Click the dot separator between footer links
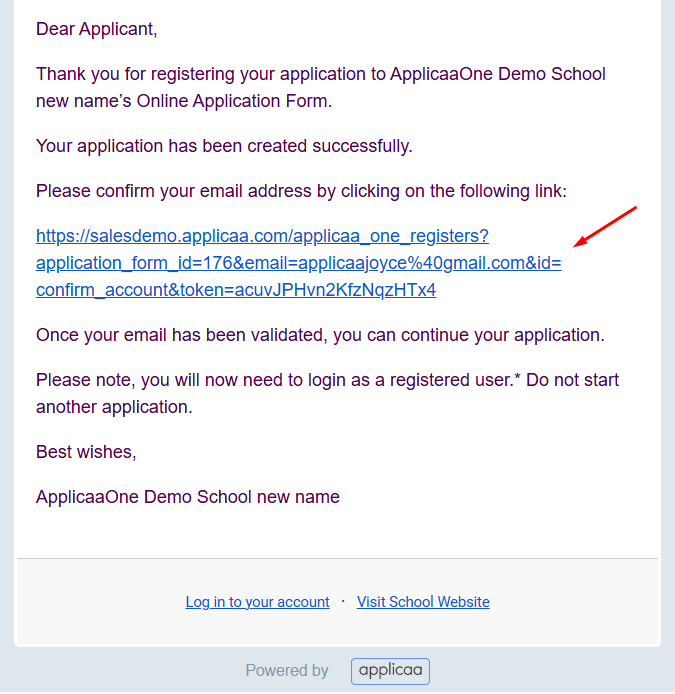The image size is (675, 694). tap(343, 601)
